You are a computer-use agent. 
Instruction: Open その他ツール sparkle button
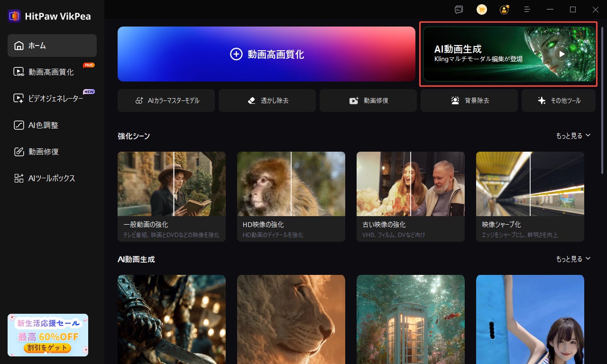pyautogui.click(x=559, y=100)
